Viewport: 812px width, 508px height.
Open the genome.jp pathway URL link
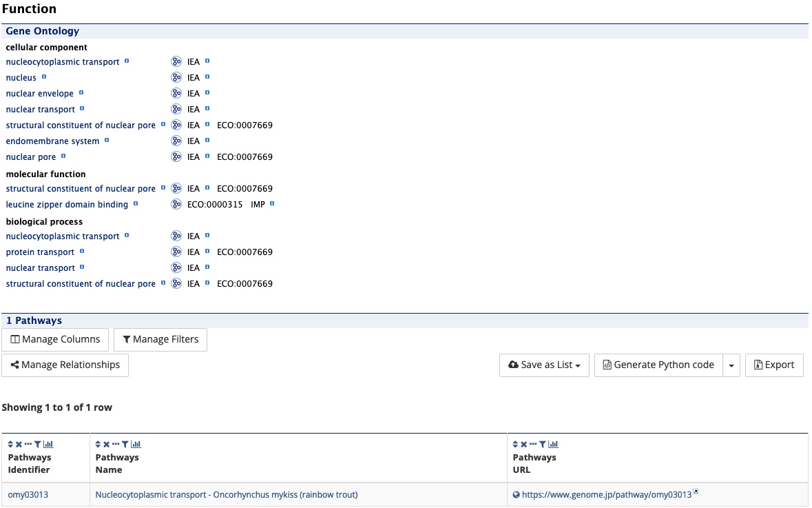(x=606, y=495)
